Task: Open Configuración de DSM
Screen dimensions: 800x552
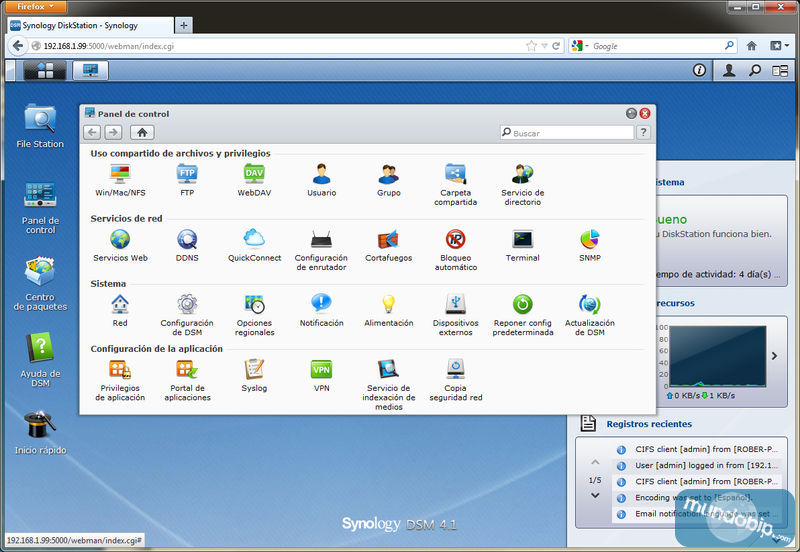Action: tap(187, 315)
